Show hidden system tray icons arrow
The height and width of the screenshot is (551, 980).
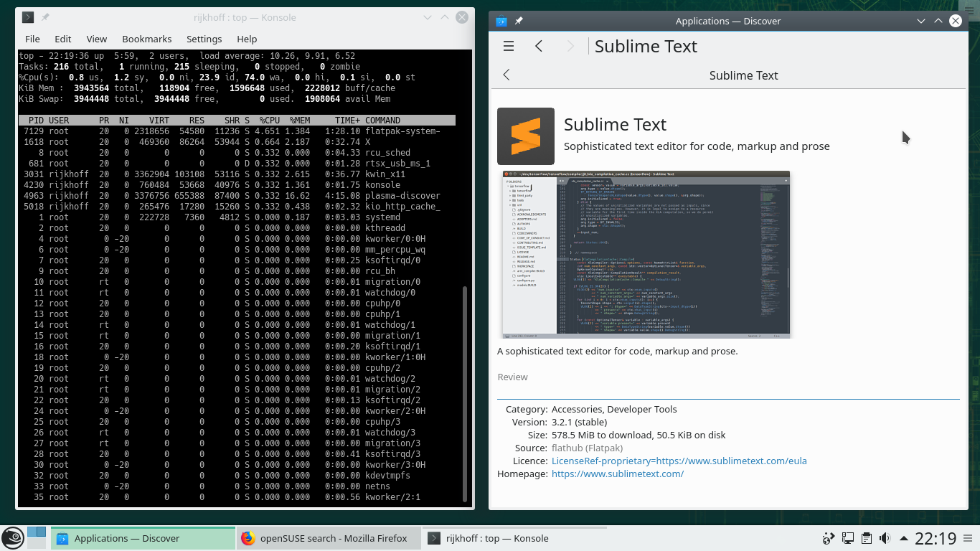pos(903,538)
